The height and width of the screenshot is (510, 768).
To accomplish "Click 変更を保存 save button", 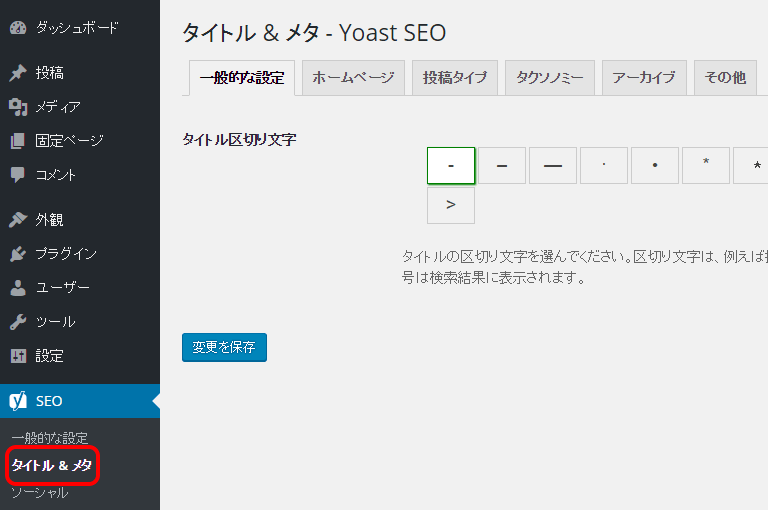I will 224,347.
